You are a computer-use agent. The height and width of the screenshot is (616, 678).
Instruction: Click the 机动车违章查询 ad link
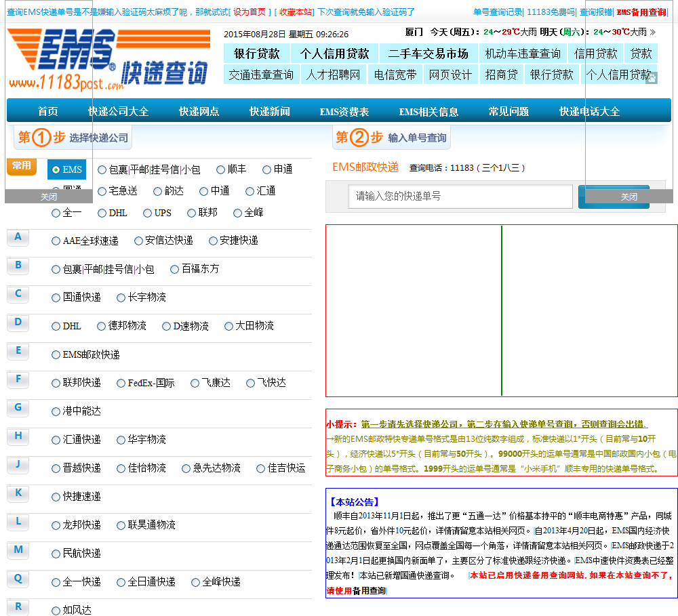point(523,54)
